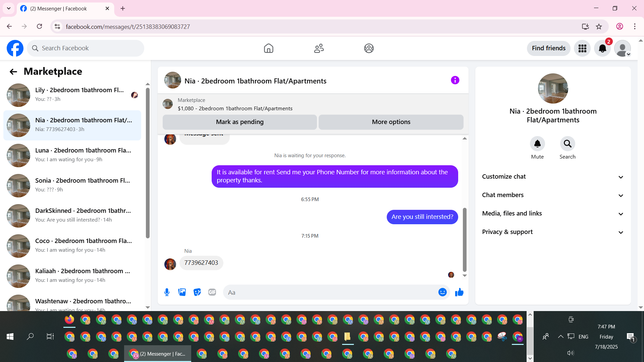Click Nia's avatar beside phone number message

tap(170, 264)
